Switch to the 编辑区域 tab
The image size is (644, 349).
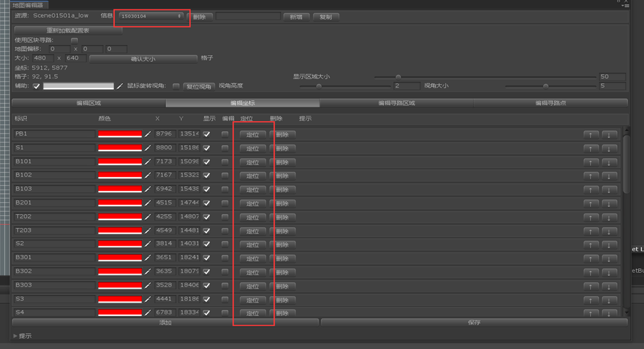(89, 103)
